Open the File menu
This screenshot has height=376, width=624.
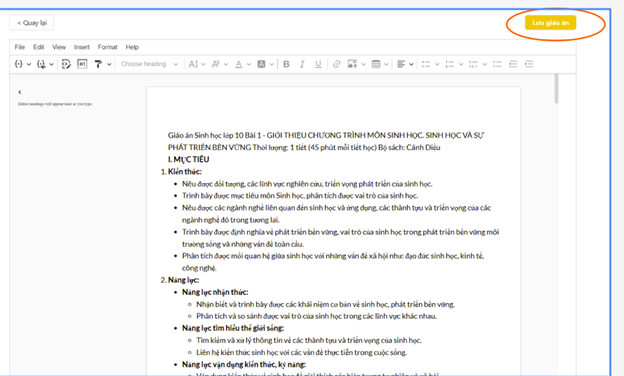tap(20, 47)
